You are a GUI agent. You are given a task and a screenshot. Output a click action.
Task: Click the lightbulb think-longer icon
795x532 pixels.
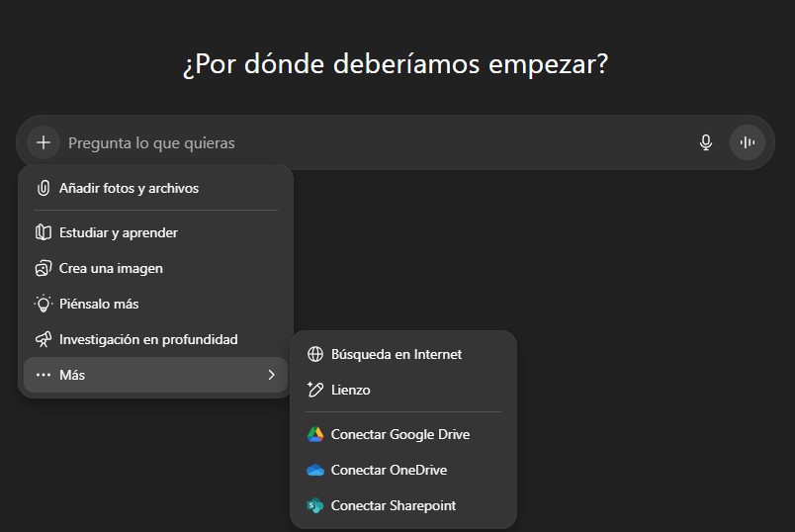click(x=44, y=304)
